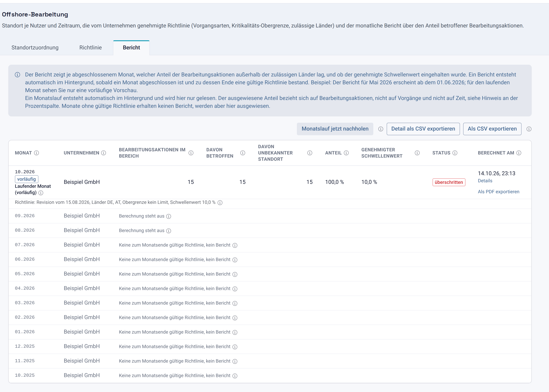Image resolution: width=549 pixels, height=392 pixels.
Task: Click the 02.2026 month cell
Action: (25, 317)
